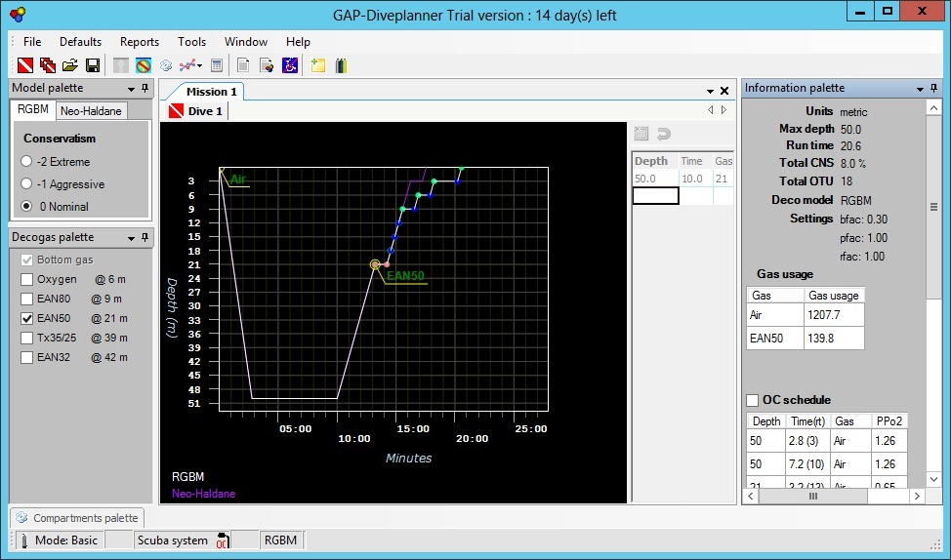Select -1 Aggressive conservatism radio button
951x560 pixels.
click(27, 184)
